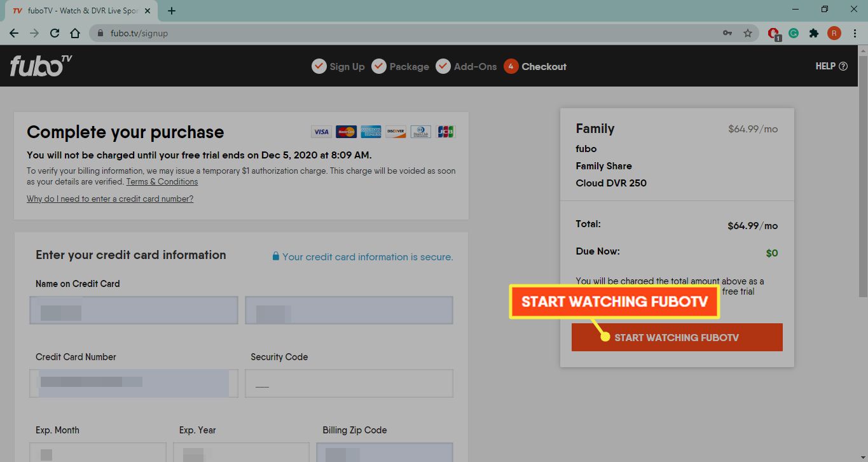Restore down the Chrome window
The height and width of the screenshot is (462, 868).
click(825, 10)
